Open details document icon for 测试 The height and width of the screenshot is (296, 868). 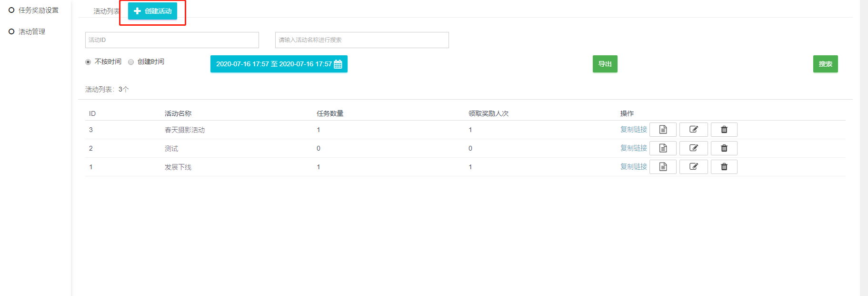click(x=663, y=148)
